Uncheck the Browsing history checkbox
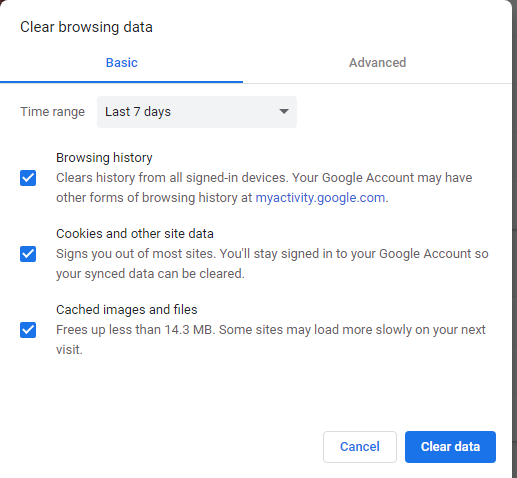Viewport: 517px width, 478px height. coord(28,178)
